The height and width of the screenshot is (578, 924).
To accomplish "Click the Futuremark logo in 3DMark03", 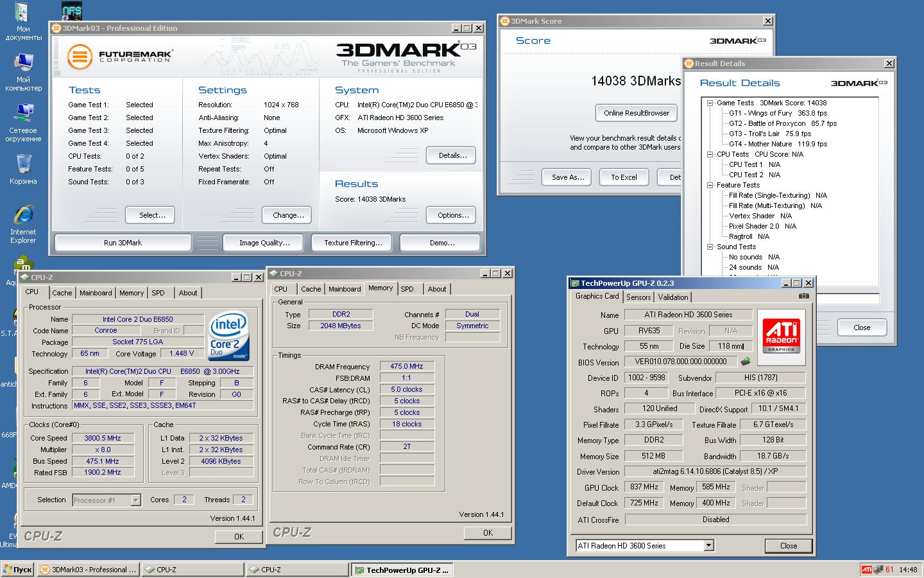I will tap(120, 57).
